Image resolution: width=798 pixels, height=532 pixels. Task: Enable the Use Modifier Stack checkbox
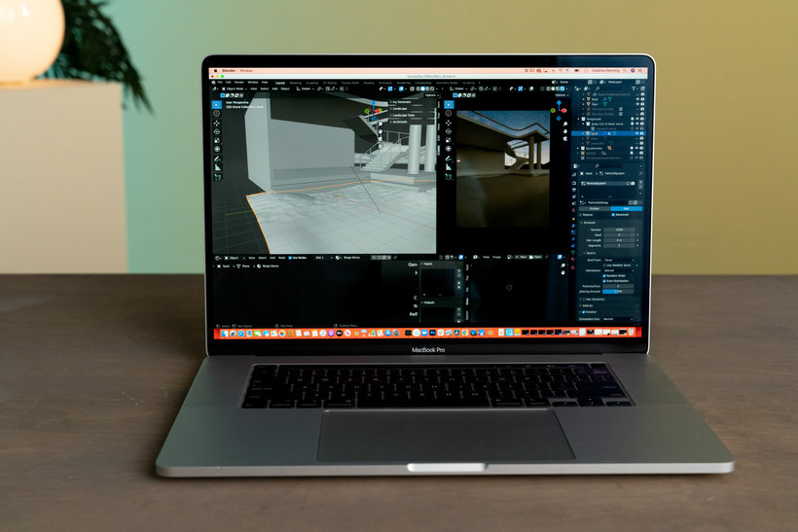click(604, 265)
